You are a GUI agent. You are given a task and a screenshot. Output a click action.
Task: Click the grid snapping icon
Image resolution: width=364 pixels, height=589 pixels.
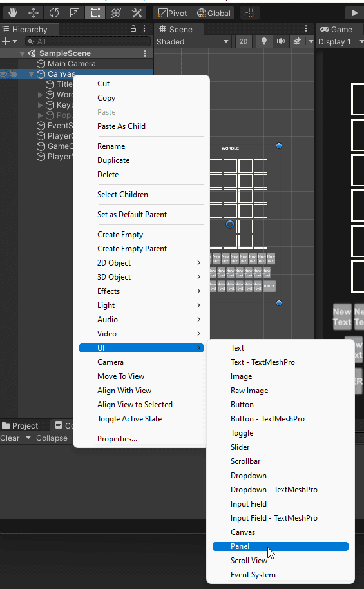point(250,13)
